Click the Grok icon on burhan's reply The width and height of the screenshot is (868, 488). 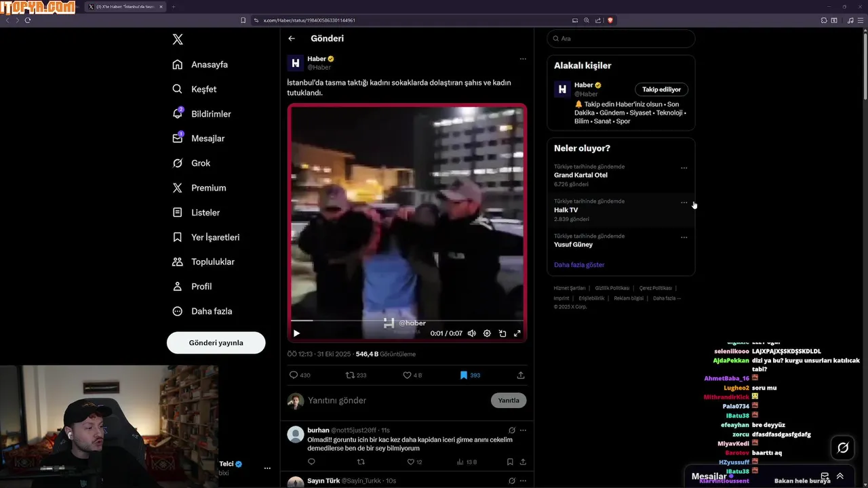click(x=512, y=430)
